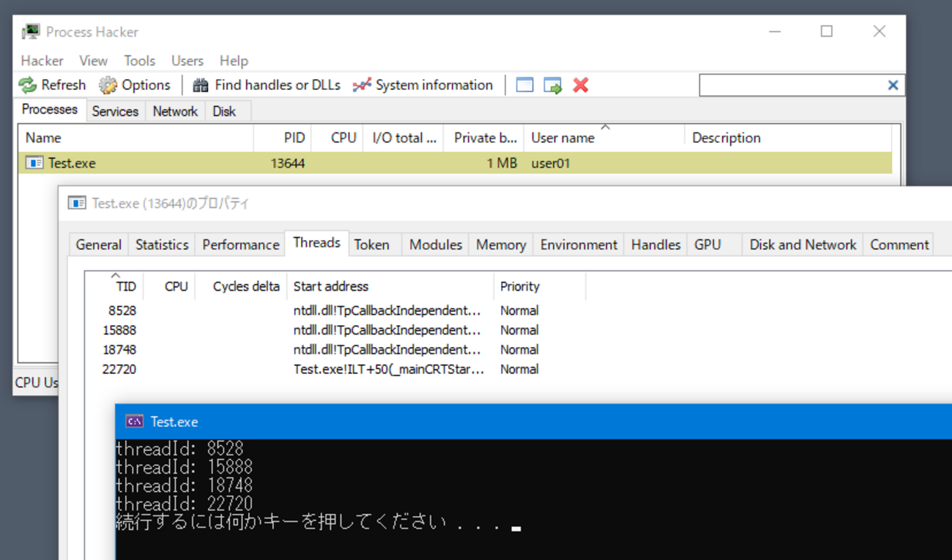Click the 1 MB private bytes cell
This screenshot has width=952, height=560.
[x=502, y=163]
